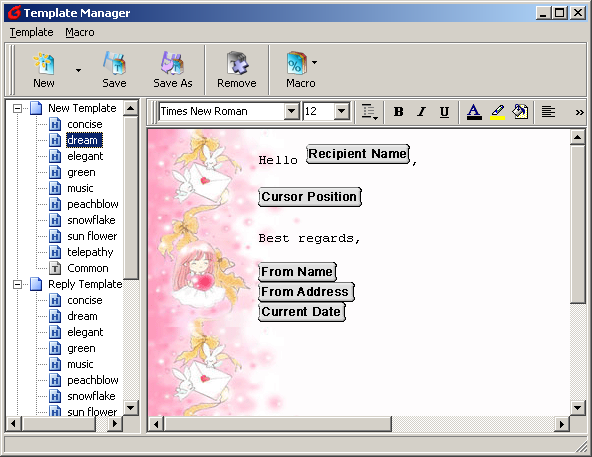
Task: Choose the yellow highlight color tool
Action: coord(498,112)
